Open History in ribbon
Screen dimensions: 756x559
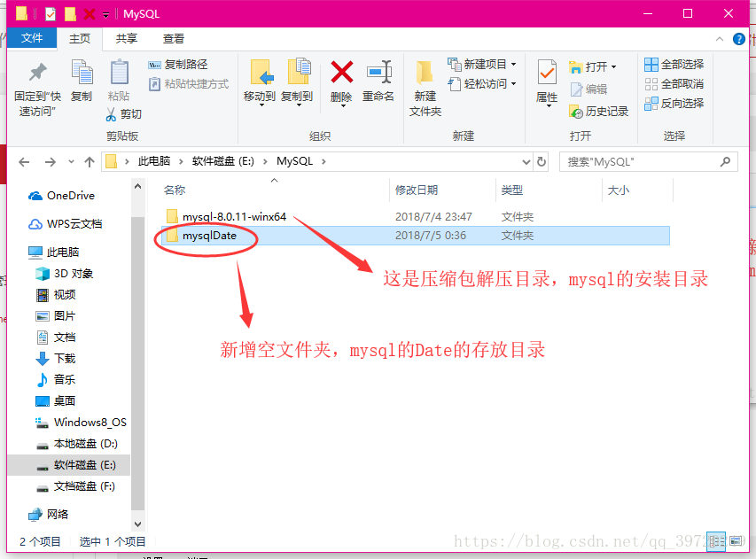pos(599,112)
